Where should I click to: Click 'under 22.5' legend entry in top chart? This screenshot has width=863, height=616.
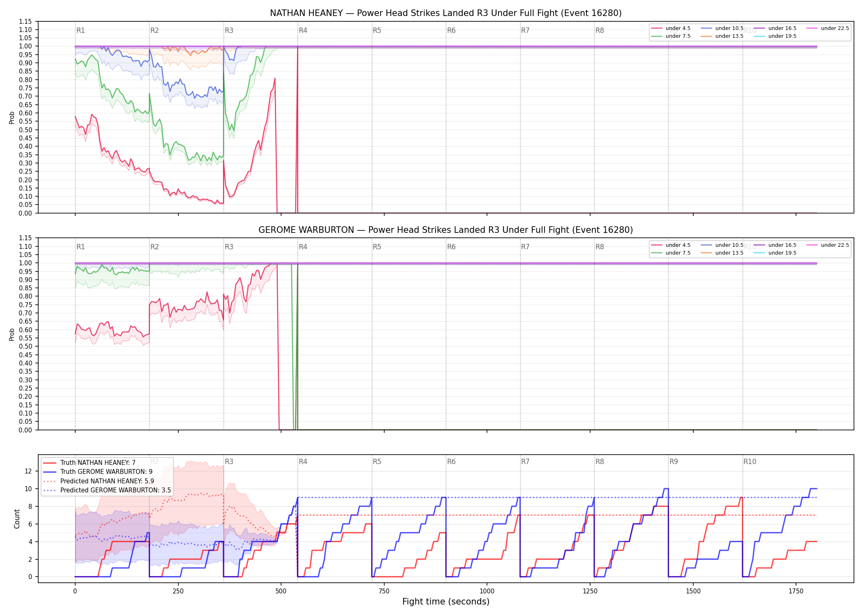click(828, 28)
